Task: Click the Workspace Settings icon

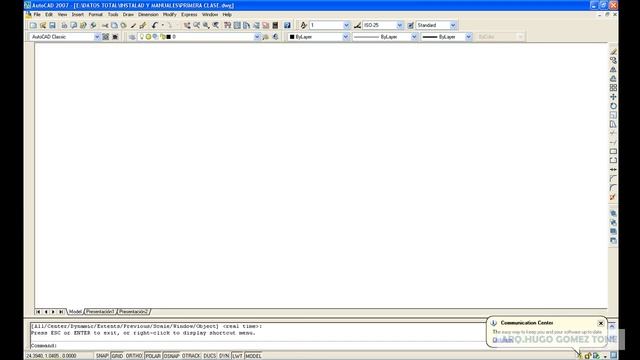Action: (x=106, y=37)
